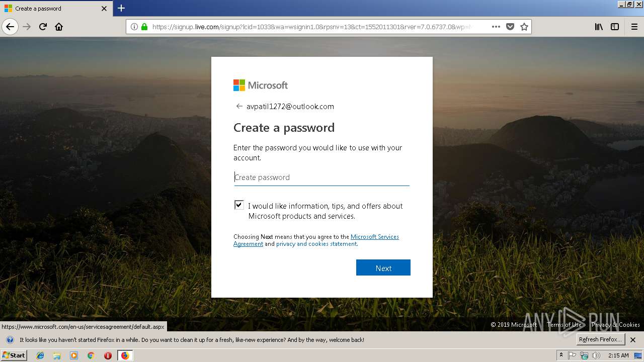Viewport: 644px width, 362px height.
Task: Open the Firefox hamburger menu
Action: click(x=634, y=27)
